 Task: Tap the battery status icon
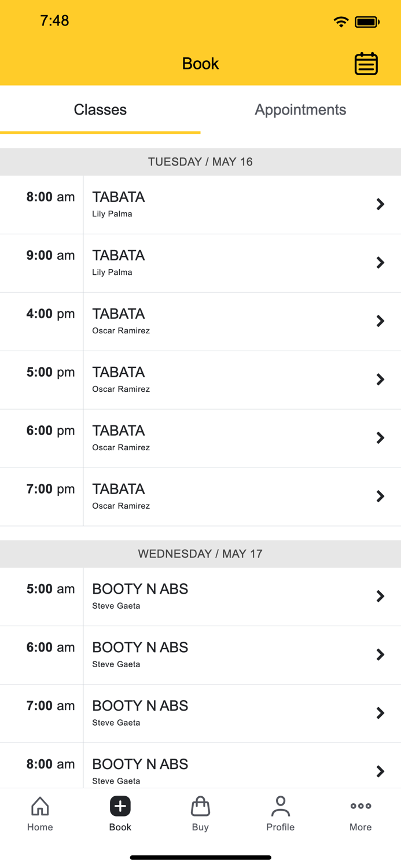(x=367, y=22)
